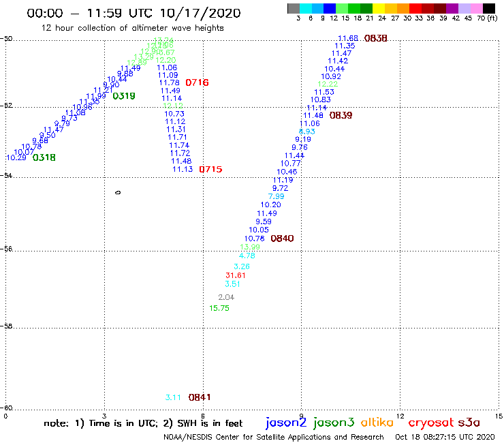Click the NOAA/NESDIS credit line
The width and height of the screenshot is (504, 443).
pyautogui.click(x=274, y=438)
